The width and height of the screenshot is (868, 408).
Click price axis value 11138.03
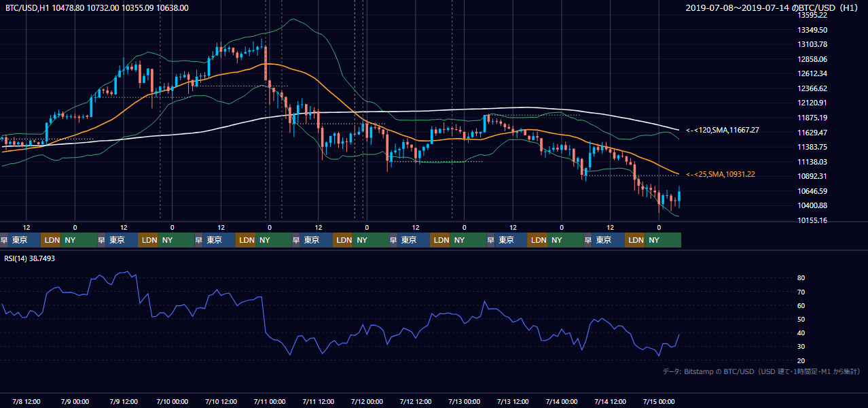tap(812, 162)
